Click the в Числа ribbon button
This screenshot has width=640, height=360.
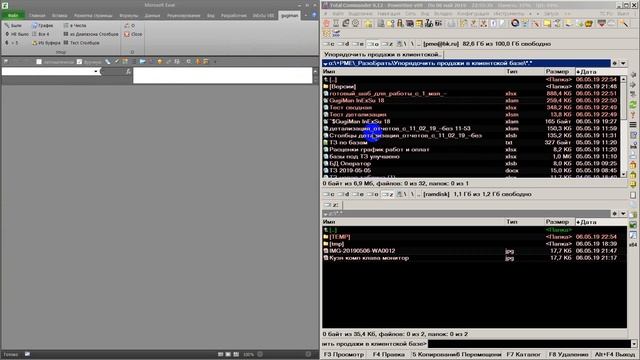75,25
